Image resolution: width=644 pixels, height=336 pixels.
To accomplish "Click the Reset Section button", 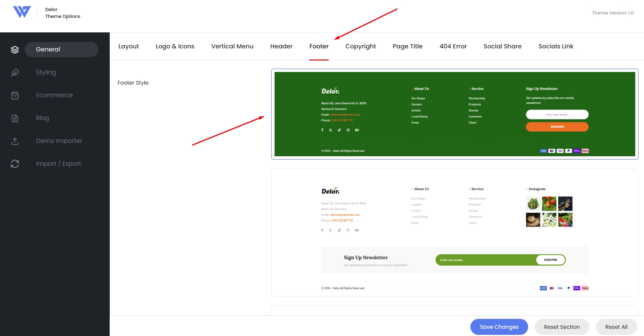I will [562, 327].
